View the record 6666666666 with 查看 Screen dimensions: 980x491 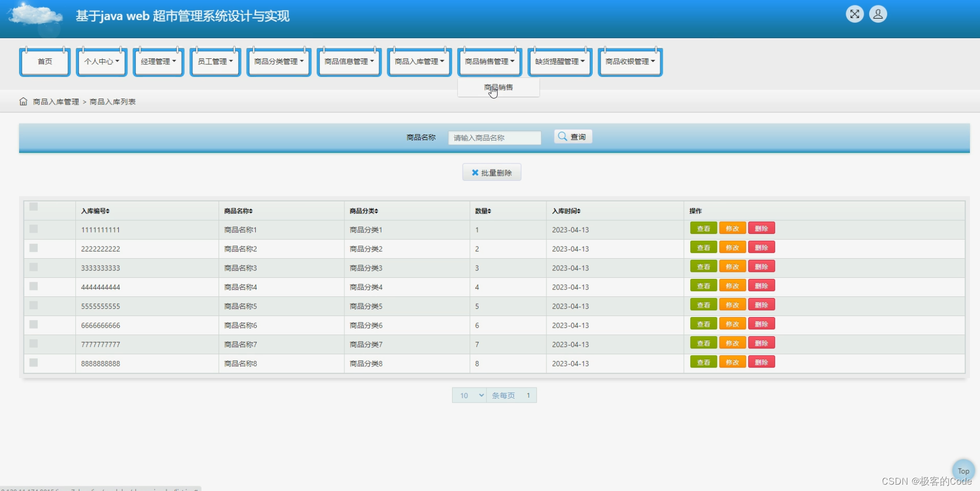click(704, 324)
